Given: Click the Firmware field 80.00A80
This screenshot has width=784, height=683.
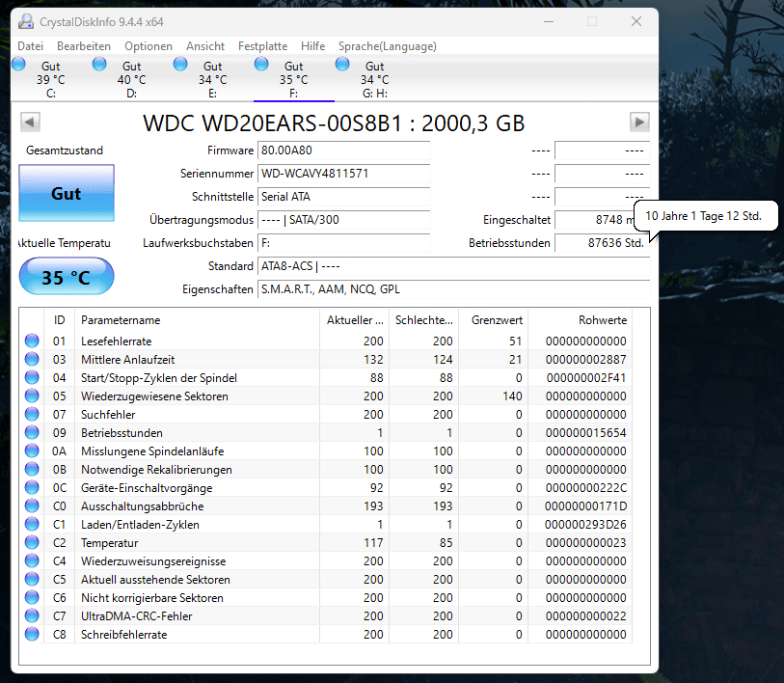Looking at the screenshot, I should 344,150.
